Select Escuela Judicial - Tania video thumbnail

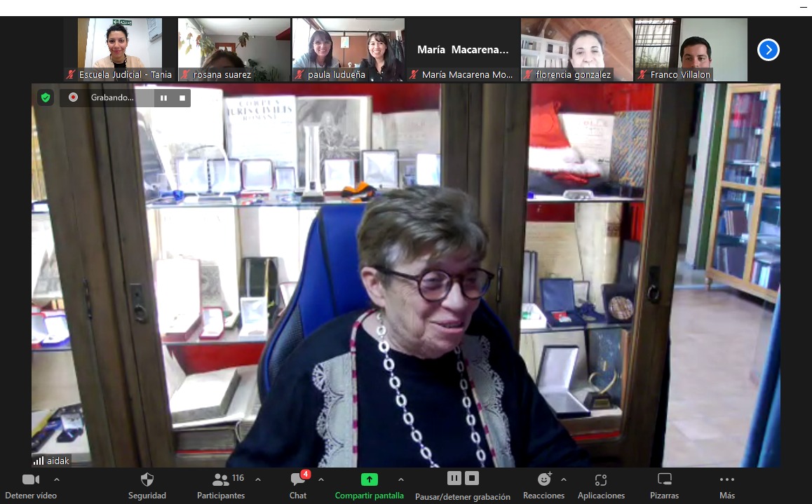[120, 50]
